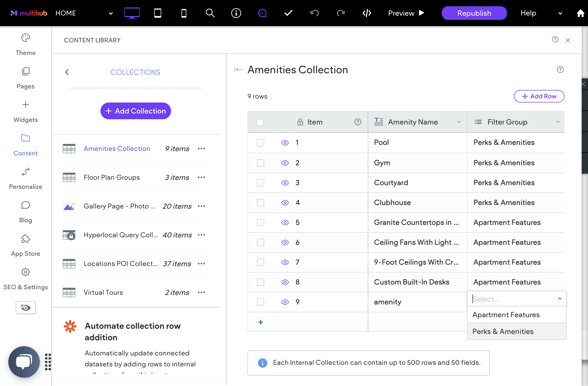Toggle visibility eye for row 9 amenity
588x386 pixels.
285,302
